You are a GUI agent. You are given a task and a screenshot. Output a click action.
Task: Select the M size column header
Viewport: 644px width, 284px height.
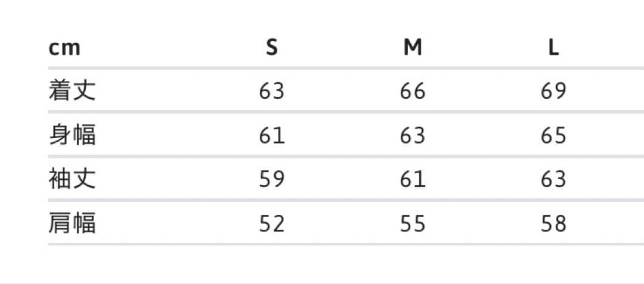413,47
